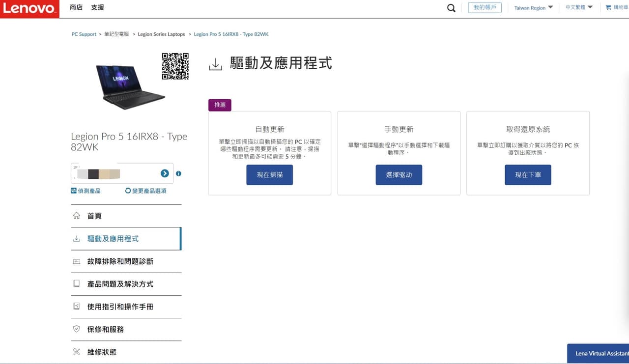Screen dimensions: 629x364
Task: Click the 手動更新 card title
Action: (x=399, y=129)
